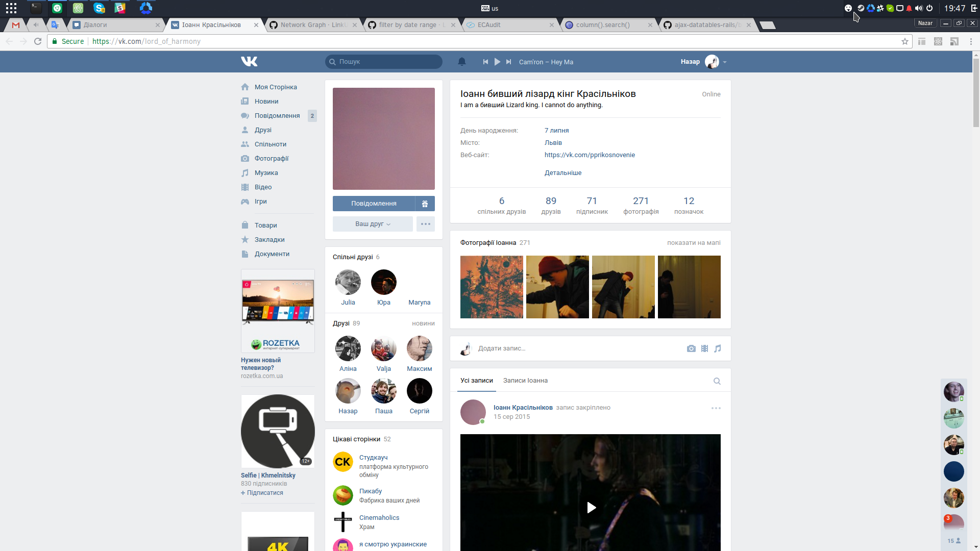Open Фотографії in the sidebar
This screenshot has width=980, height=551.
click(x=272, y=159)
